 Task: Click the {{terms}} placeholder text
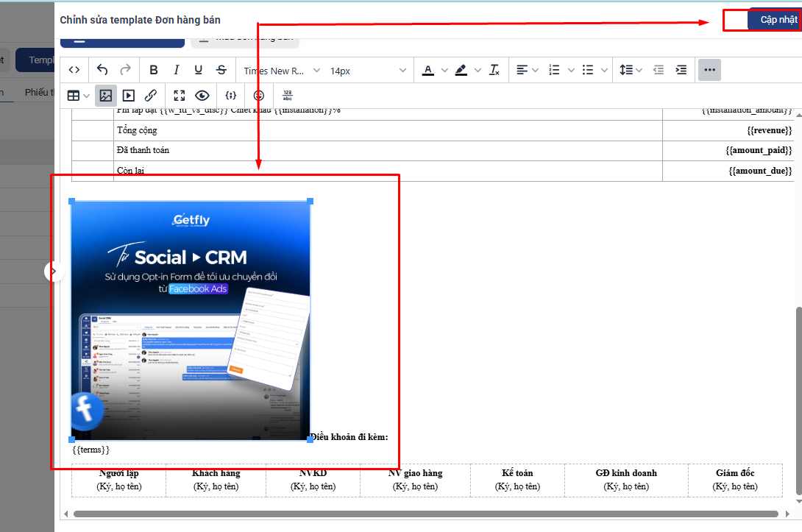(x=91, y=450)
